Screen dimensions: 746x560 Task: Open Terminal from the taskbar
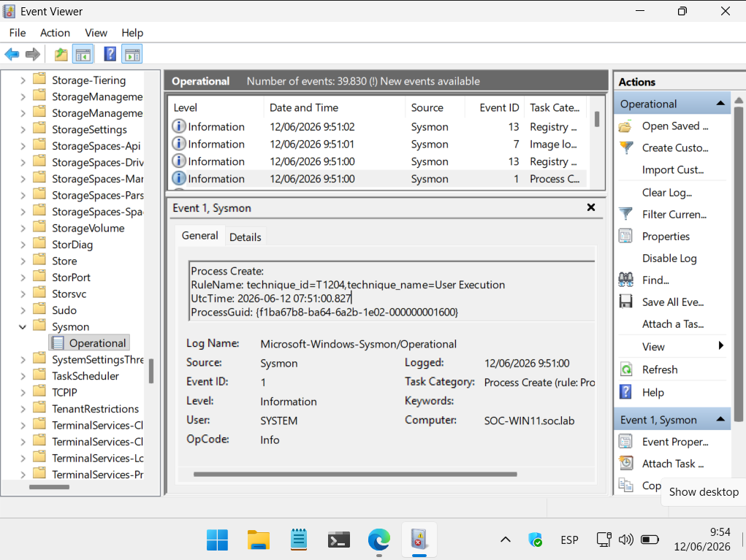point(339,540)
